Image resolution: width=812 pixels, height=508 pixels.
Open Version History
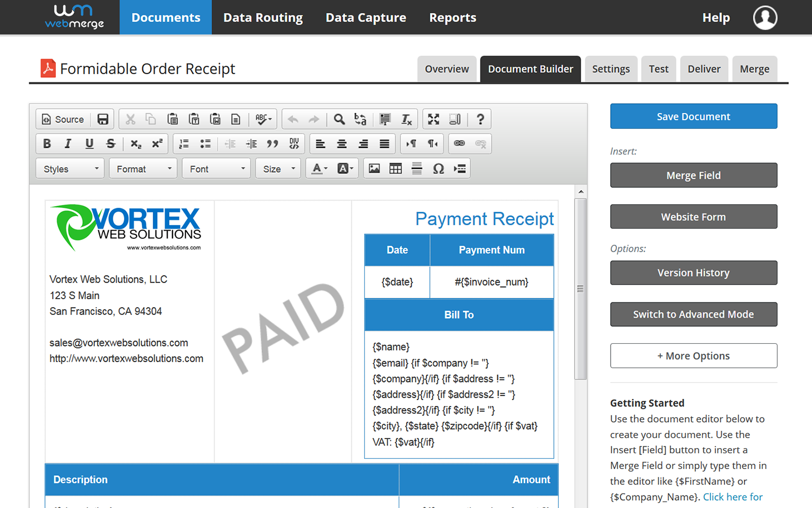694,273
